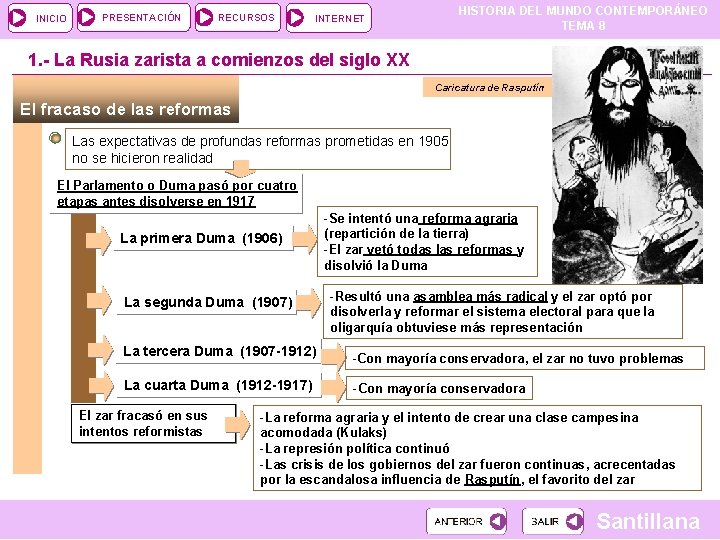Select 'La cuarta Duma (1912-1917)' label
720x540 pixels.
click(218, 385)
